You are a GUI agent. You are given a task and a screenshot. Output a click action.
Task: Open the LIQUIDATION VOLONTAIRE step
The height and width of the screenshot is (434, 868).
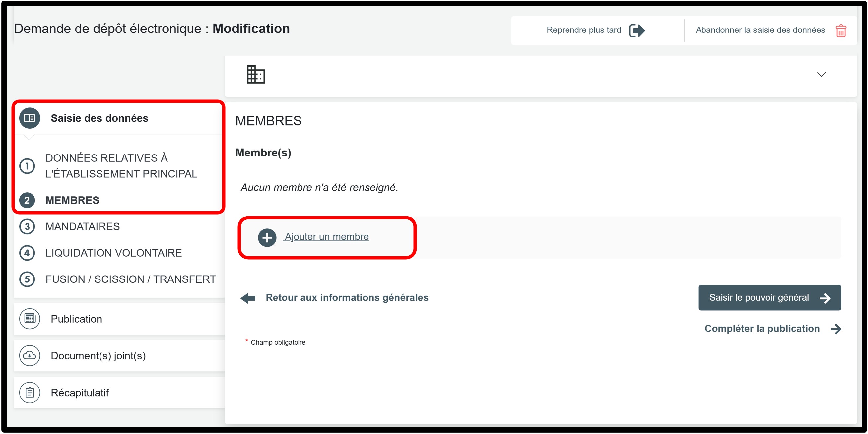[113, 253]
